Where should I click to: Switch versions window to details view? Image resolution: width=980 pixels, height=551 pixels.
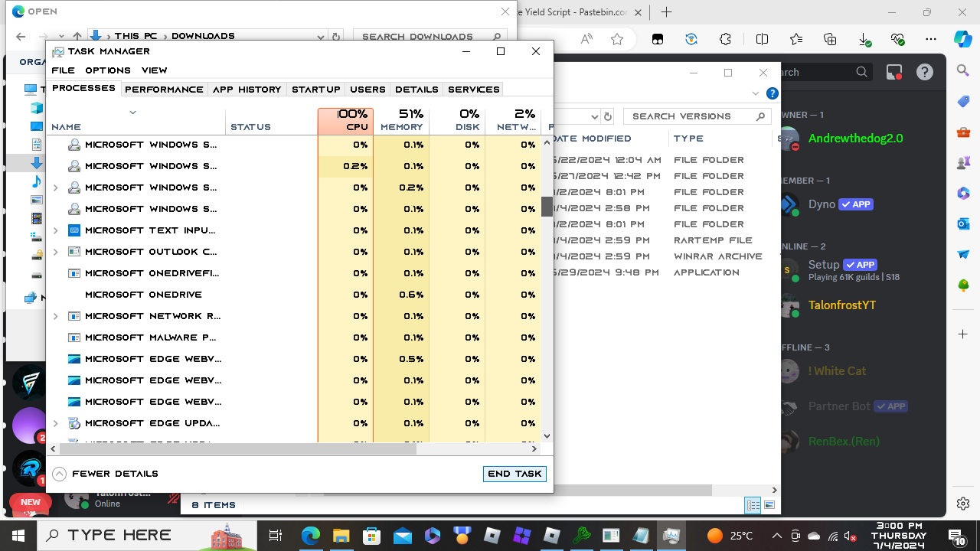click(x=753, y=505)
